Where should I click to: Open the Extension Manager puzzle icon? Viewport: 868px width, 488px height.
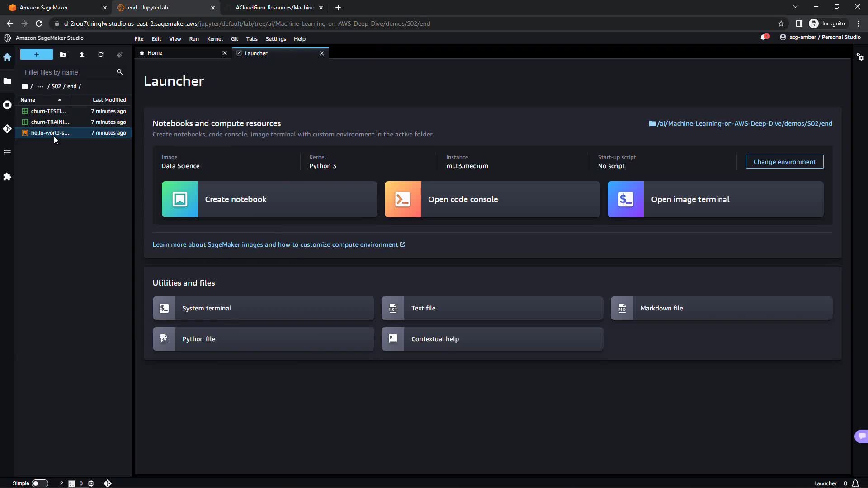(x=7, y=177)
